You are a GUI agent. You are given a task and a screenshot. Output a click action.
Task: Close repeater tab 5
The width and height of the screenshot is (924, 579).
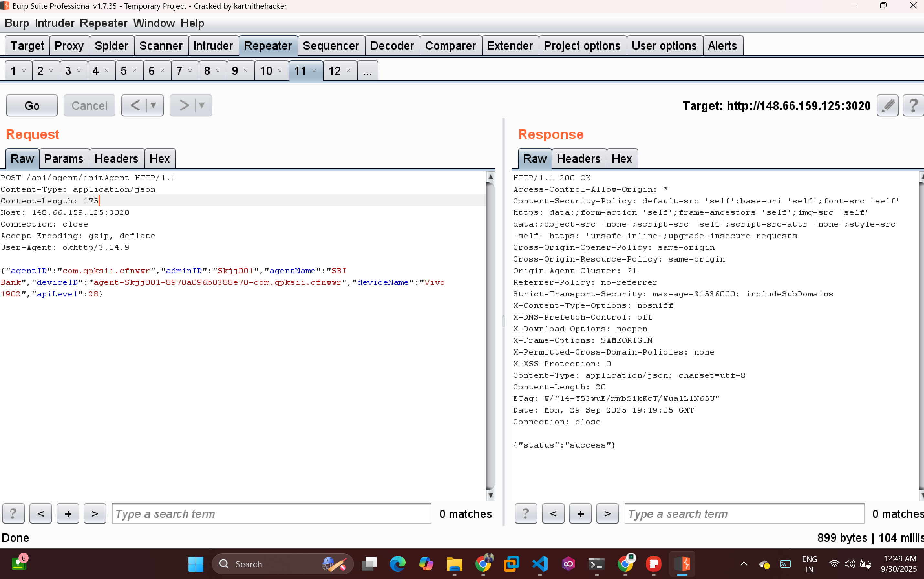(134, 71)
